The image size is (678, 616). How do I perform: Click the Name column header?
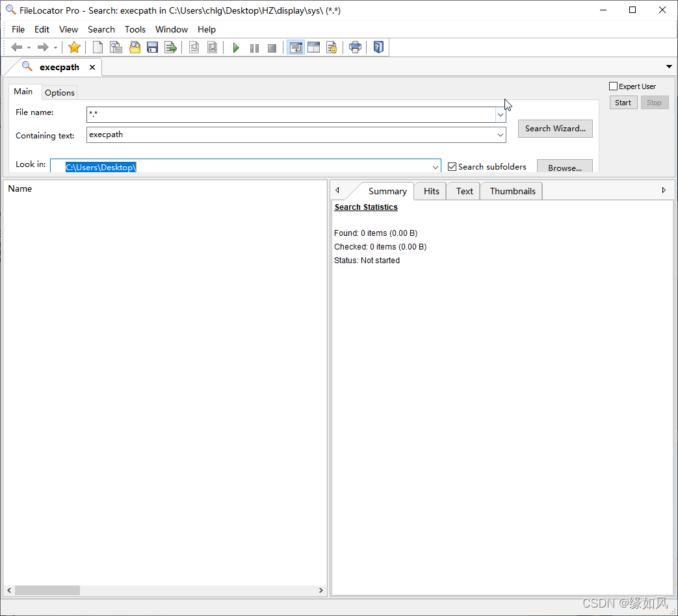point(20,188)
